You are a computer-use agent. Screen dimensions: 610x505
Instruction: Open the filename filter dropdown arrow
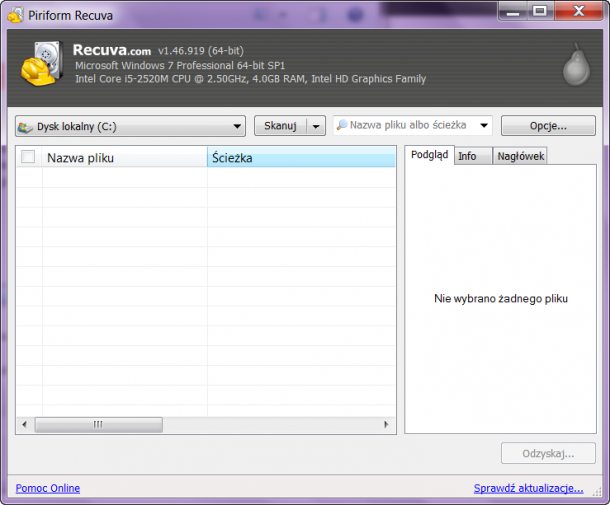[484, 125]
